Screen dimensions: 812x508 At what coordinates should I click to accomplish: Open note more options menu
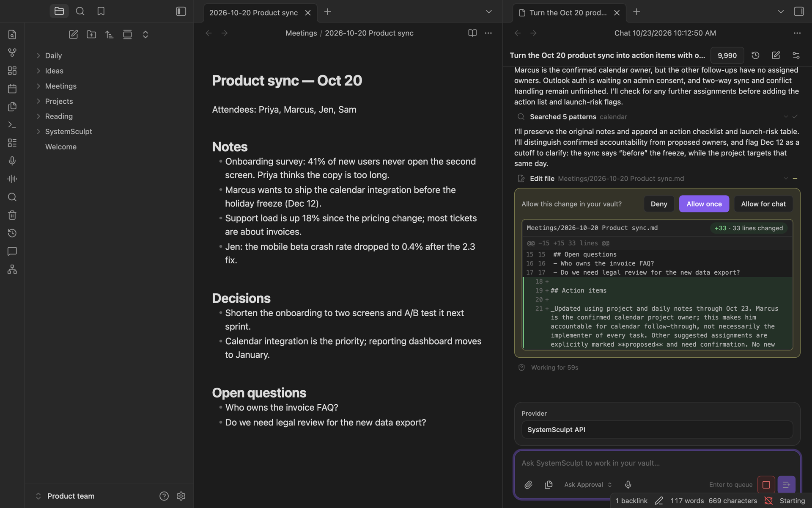488,33
